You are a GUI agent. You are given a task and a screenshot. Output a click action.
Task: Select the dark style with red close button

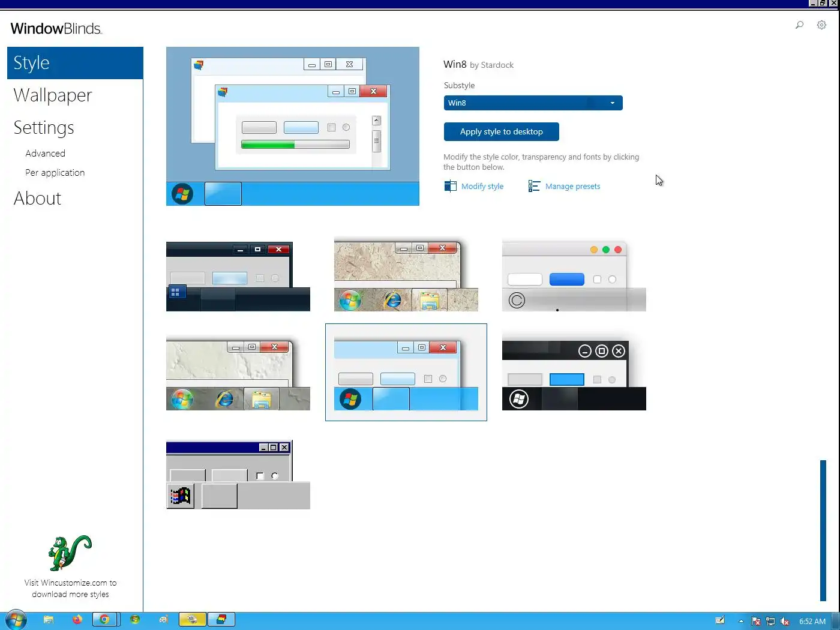[x=238, y=276]
